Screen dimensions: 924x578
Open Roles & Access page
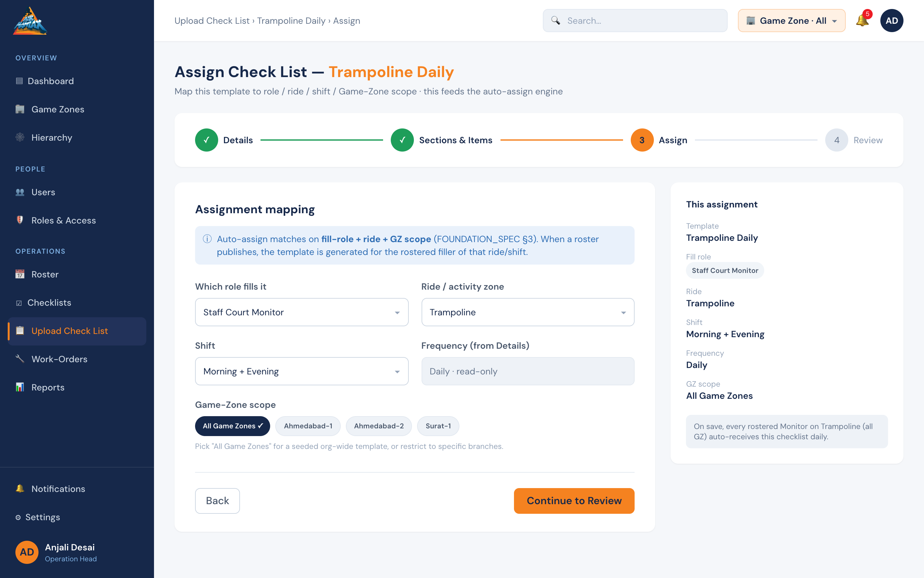pyautogui.click(x=77, y=220)
